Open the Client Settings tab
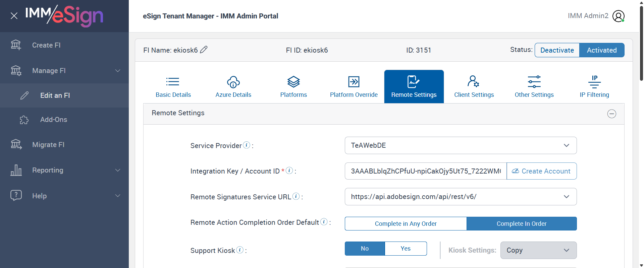This screenshot has width=644, height=268. pyautogui.click(x=474, y=86)
